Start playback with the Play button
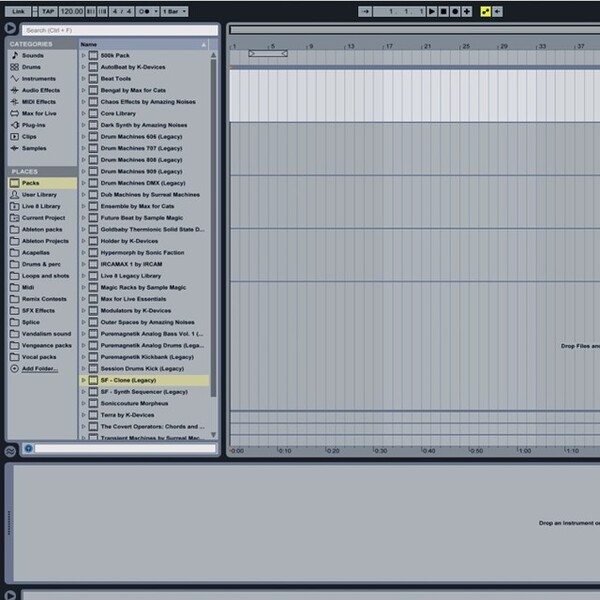The width and height of the screenshot is (600, 600). tap(432, 11)
